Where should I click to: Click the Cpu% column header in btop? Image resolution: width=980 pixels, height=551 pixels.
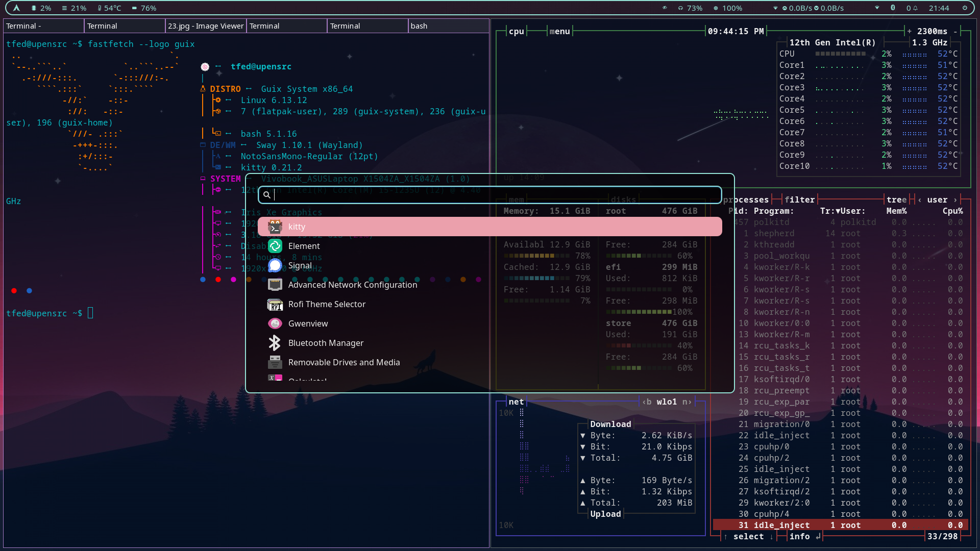coord(952,211)
